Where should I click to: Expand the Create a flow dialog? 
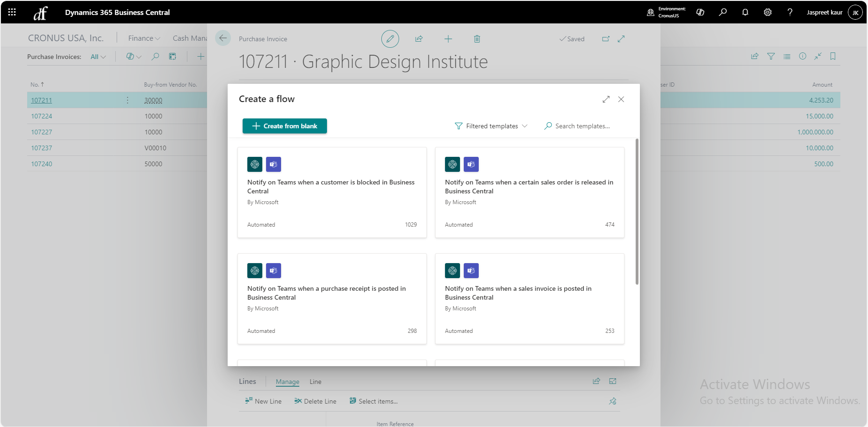coord(606,99)
